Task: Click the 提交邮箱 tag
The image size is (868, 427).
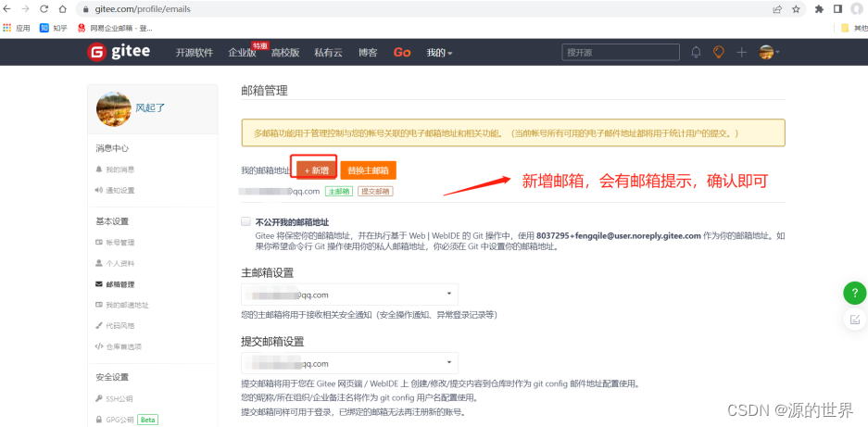Action: click(375, 192)
